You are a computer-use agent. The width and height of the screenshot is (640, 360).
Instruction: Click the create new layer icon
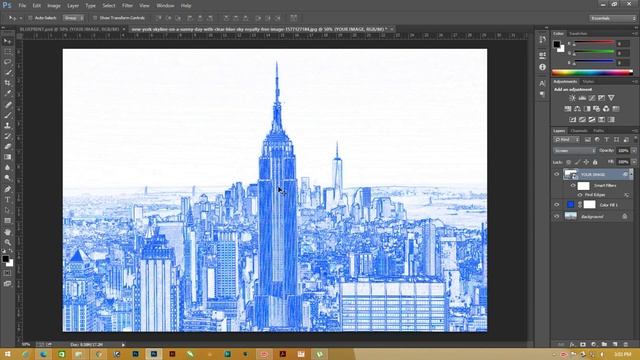(615, 345)
